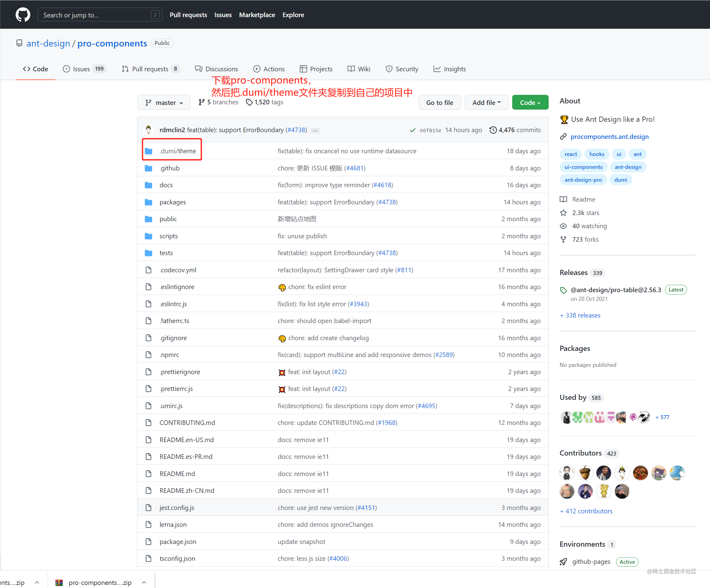Click the release tag icon beside pro-table@2.56.3

pyautogui.click(x=563, y=290)
